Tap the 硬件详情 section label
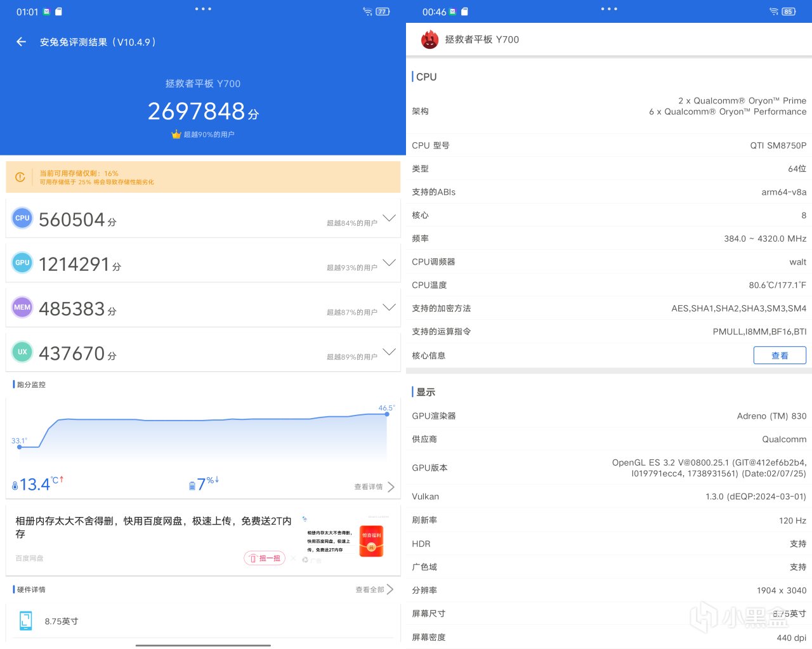This screenshot has height=649, width=812. tap(31, 589)
